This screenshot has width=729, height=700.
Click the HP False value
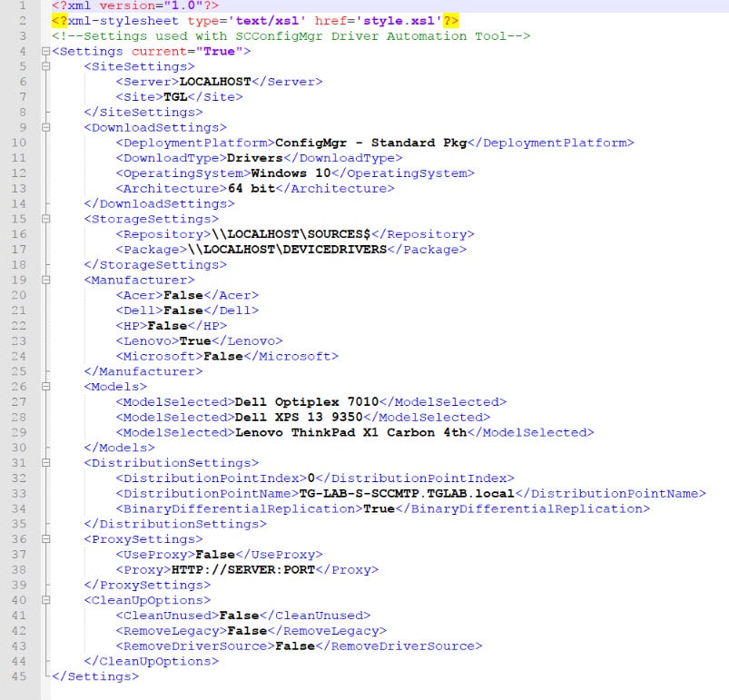(167, 326)
